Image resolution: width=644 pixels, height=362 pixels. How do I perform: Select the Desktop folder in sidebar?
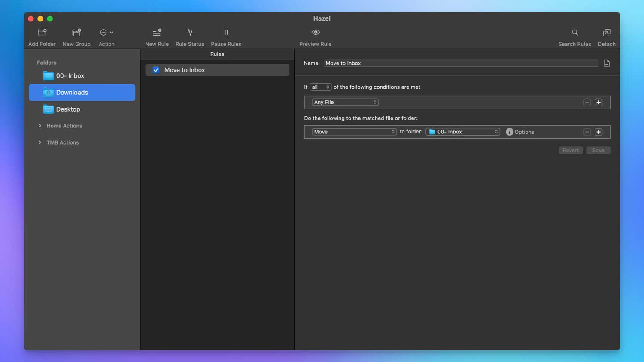point(82,109)
